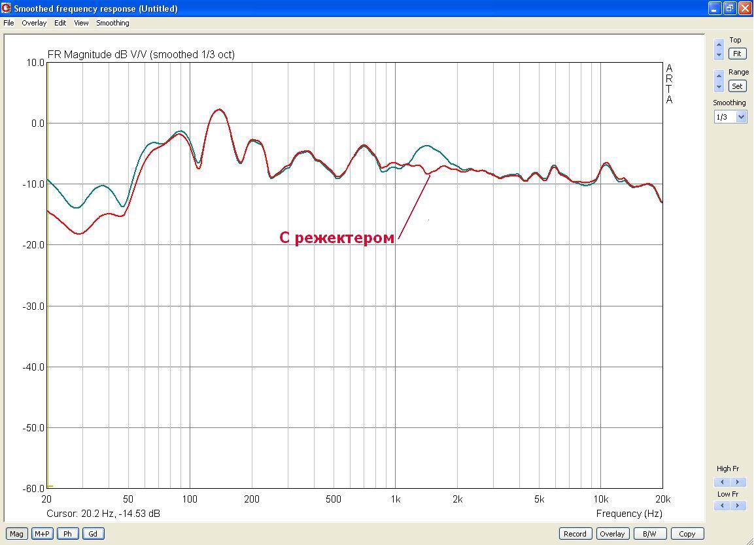Image resolution: width=756 pixels, height=545 pixels.
Task: Click High Fr right arrow
Action: [737, 482]
